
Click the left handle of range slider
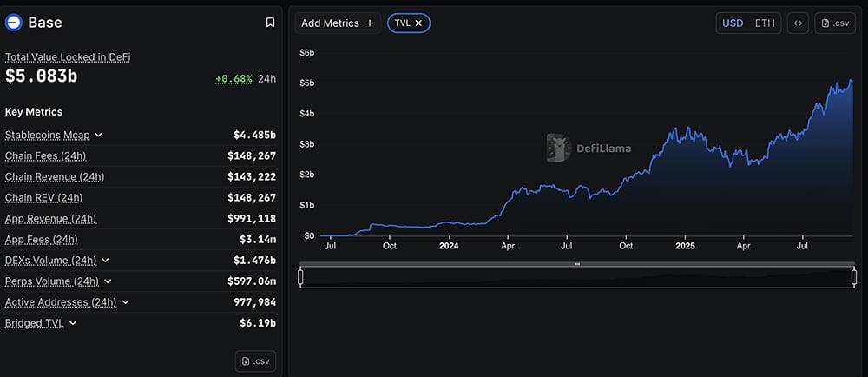300,277
